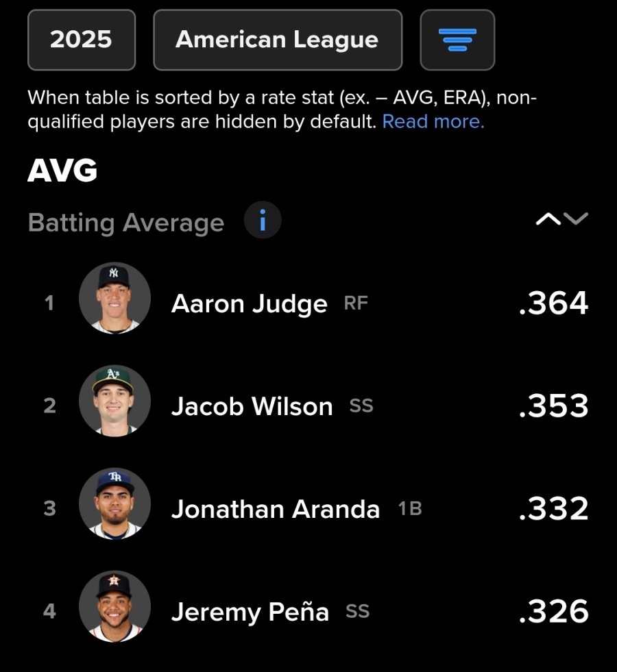This screenshot has height=672, width=617.
Task: Tap the Batting Average label
Action: click(126, 223)
